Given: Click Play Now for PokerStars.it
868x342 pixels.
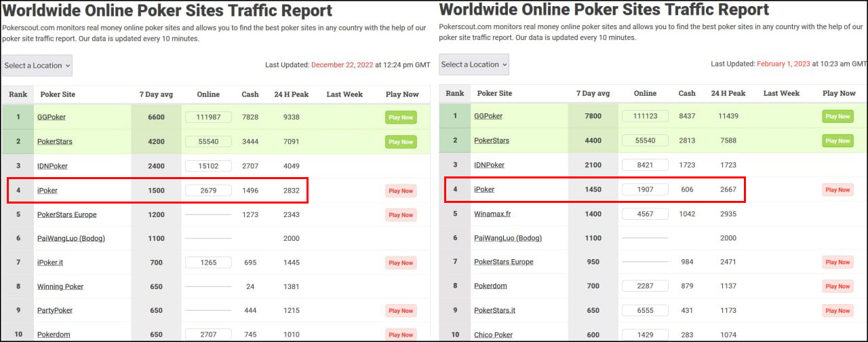Looking at the screenshot, I should click(x=838, y=310).
